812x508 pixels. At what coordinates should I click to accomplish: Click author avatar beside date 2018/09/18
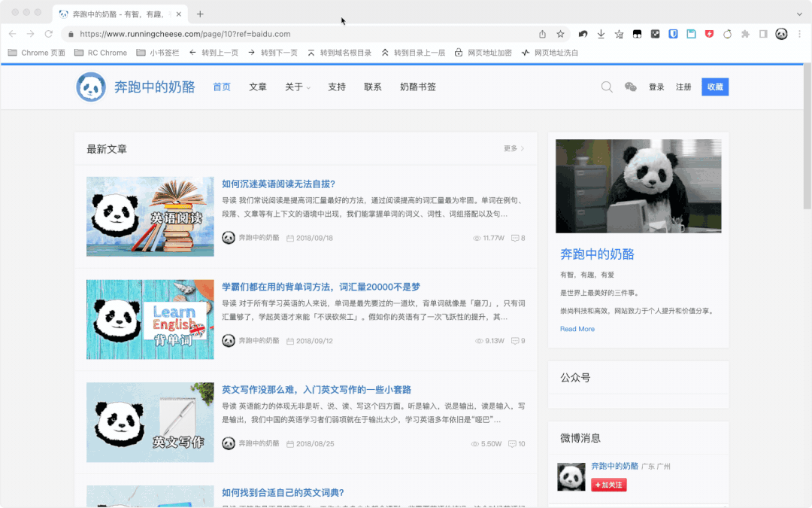click(229, 237)
